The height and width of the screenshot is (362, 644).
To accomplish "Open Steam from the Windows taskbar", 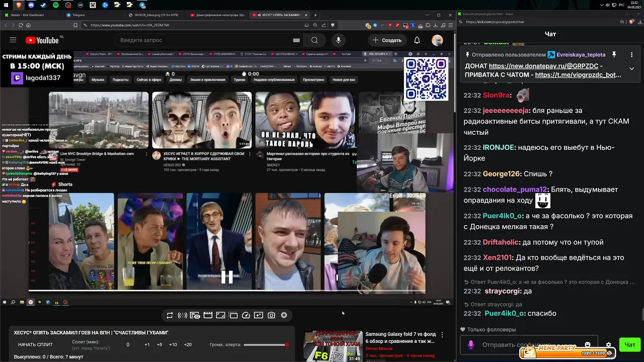I will [x=43, y=5].
